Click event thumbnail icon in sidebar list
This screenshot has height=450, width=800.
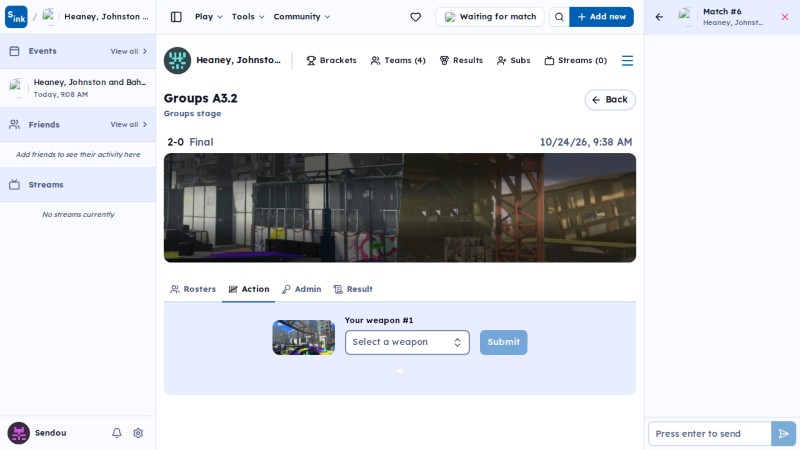pos(16,88)
